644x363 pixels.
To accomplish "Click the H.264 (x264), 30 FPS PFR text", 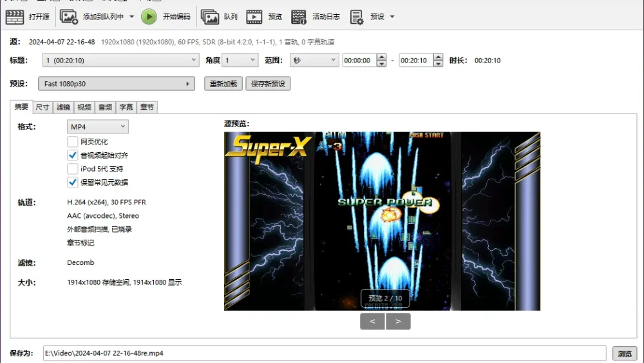I will tap(106, 202).
